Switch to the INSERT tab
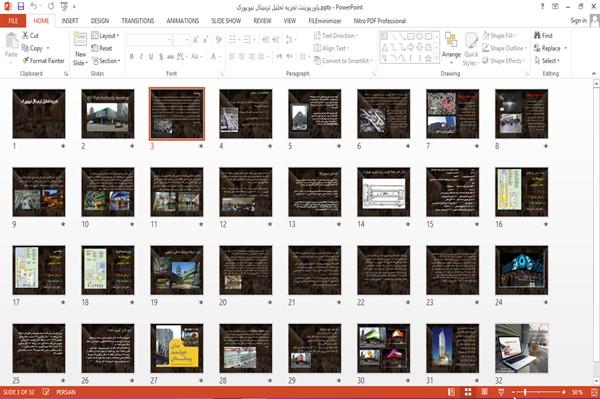This screenshot has height=399, width=600. coord(70,21)
